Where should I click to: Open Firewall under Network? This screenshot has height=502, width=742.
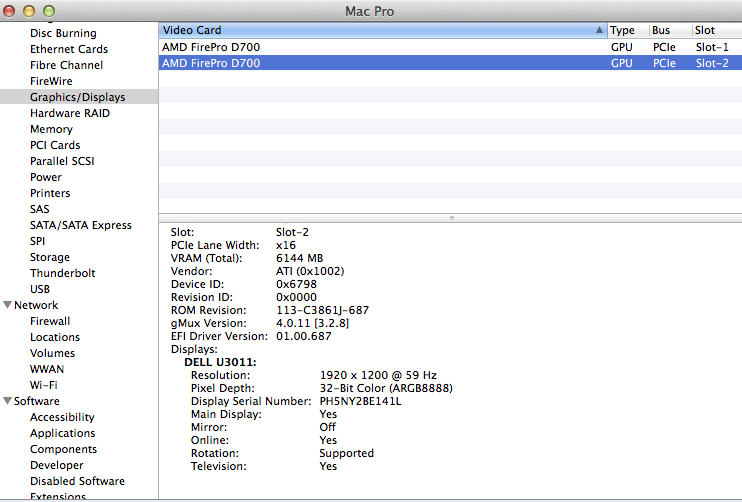coord(50,321)
